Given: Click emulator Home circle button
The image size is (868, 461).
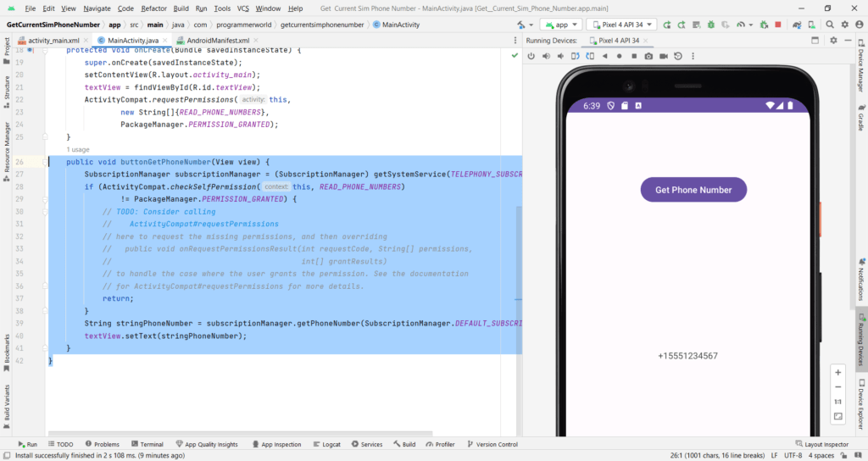Looking at the screenshot, I should coord(620,56).
